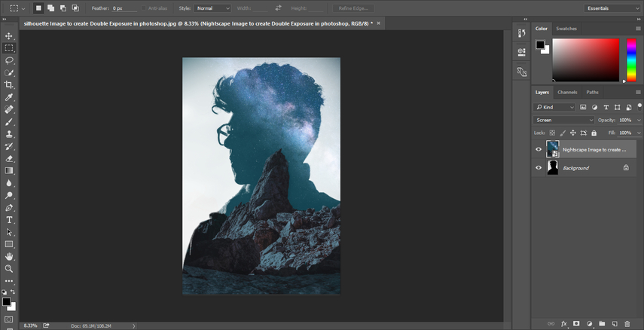Create new fill or adjustment layer
Viewport: 644px width, 330px height.
[589, 324]
